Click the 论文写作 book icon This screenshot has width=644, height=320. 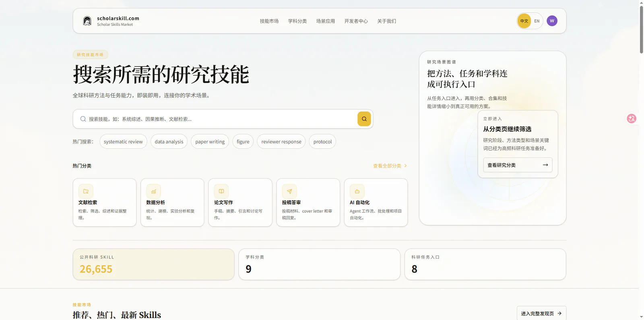pyautogui.click(x=221, y=191)
